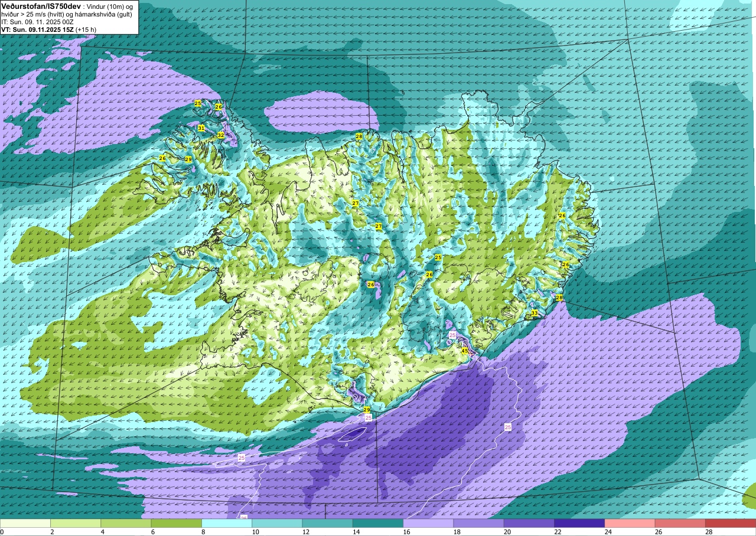The width and height of the screenshot is (756, 536).
Task: Pick the 18–20 purple legend swatch
Action: (478, 523)
